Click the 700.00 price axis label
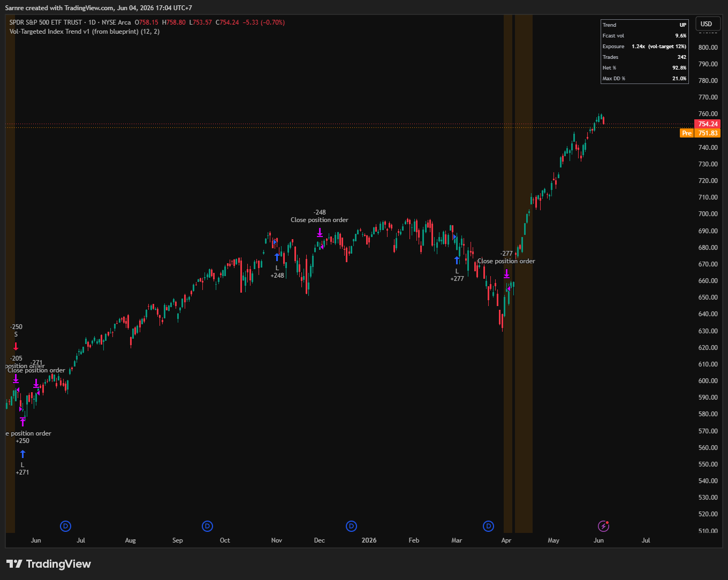Screen dimensions: 728x580 click(x=708, y=214)
